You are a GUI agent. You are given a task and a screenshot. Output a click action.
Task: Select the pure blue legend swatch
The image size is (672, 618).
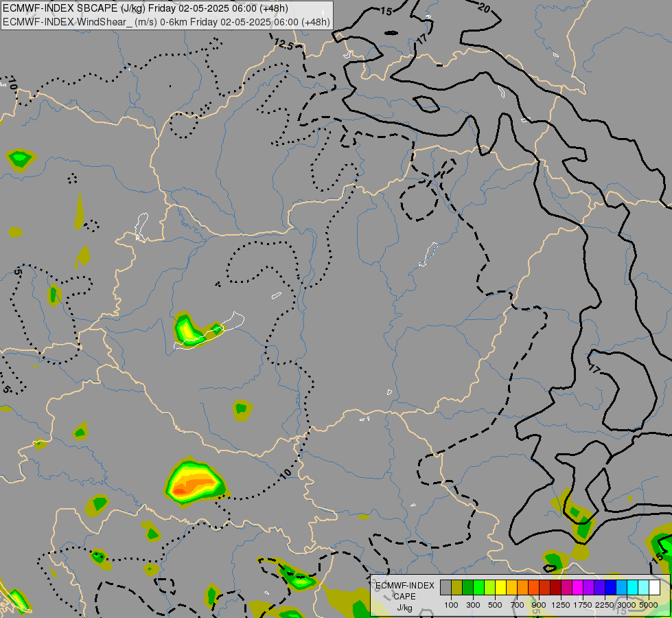coord(611,588)
